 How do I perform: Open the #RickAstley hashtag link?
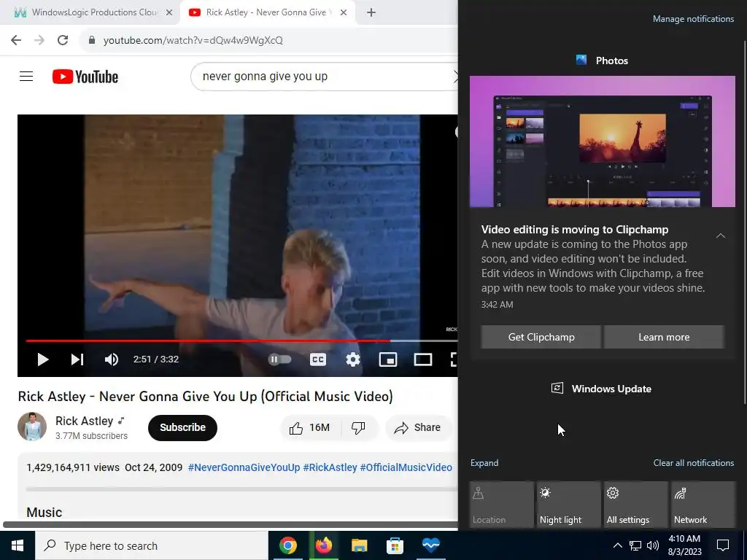330,467
